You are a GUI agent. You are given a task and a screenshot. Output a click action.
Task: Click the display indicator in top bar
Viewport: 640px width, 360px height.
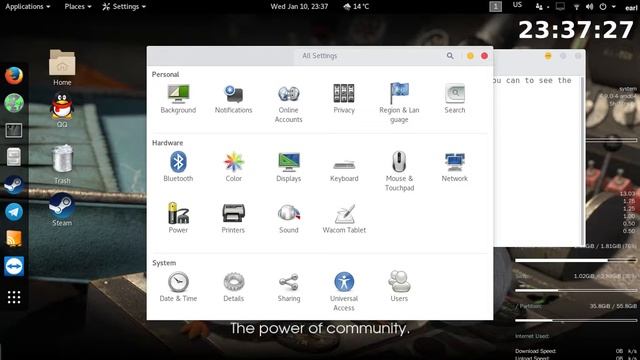[x=560, y=7]
